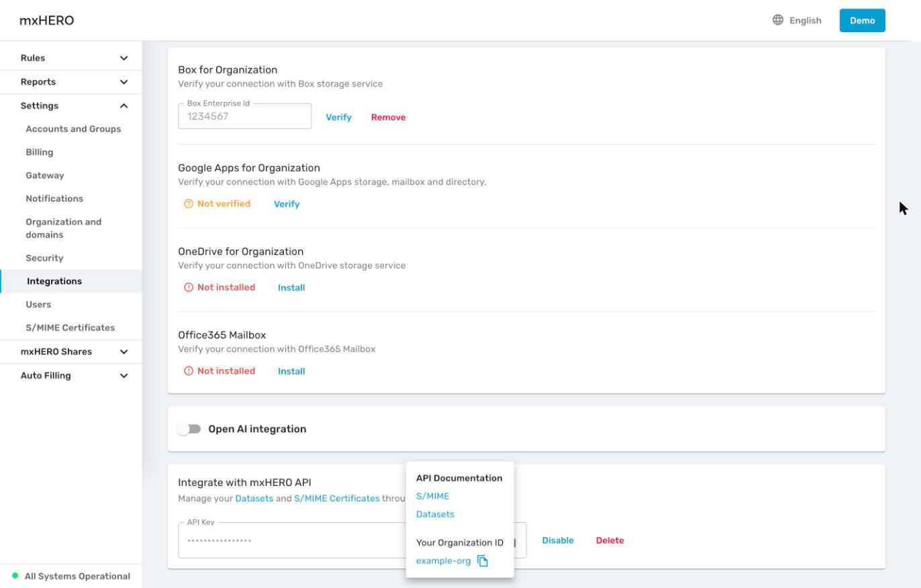Remove the Box for Organization connection

coord(388,117)
